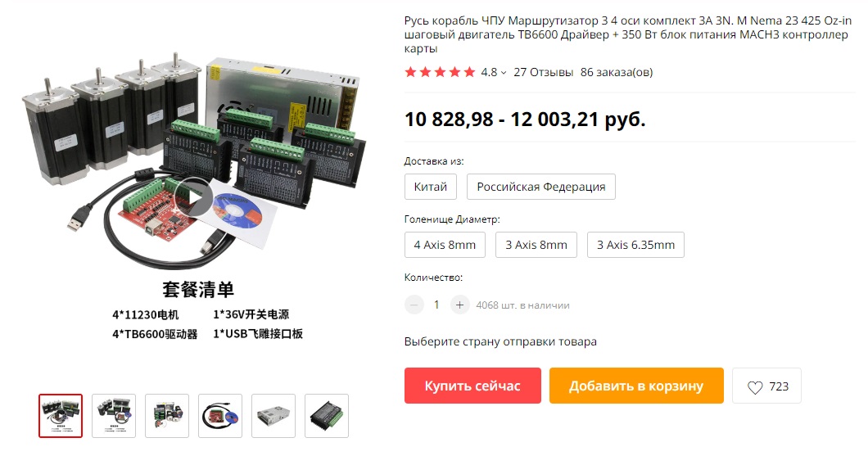Screen dimensions: 868x465
Task: Click the heart wishlist icon showing 723
Action: coord(766,386)
